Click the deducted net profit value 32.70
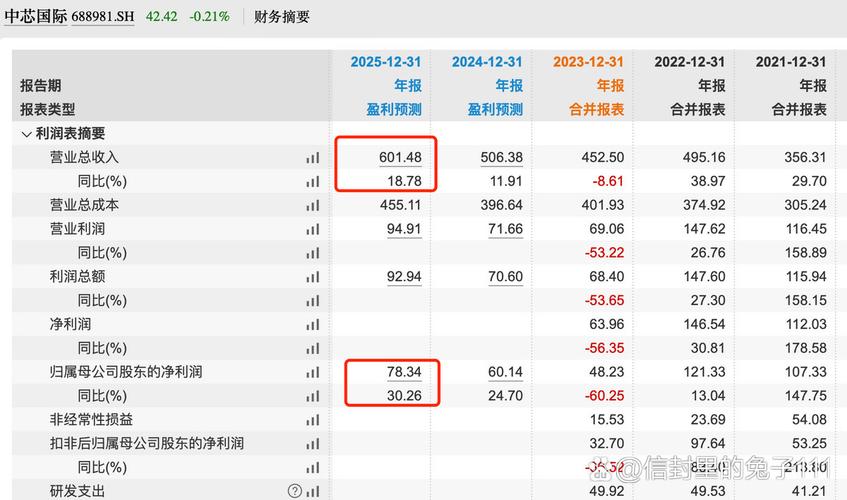This screenshot has height=500, width=847. pos(607,443)
